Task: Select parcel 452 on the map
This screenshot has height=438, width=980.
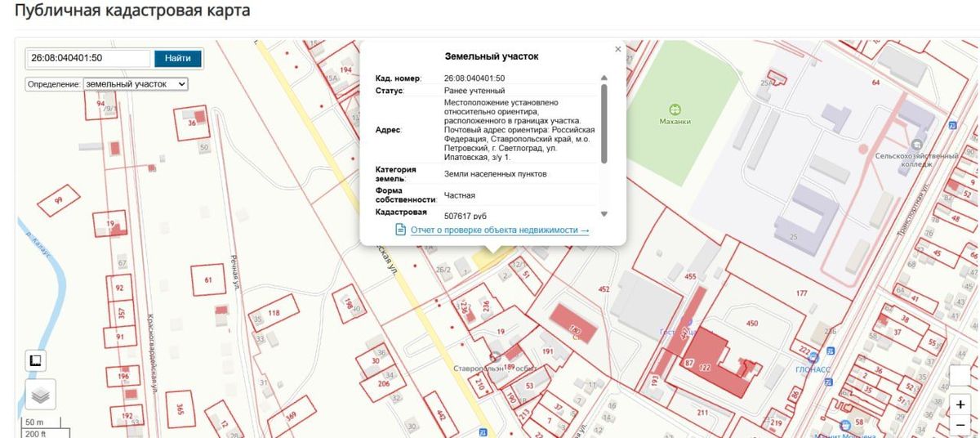Action: point(604,289)
